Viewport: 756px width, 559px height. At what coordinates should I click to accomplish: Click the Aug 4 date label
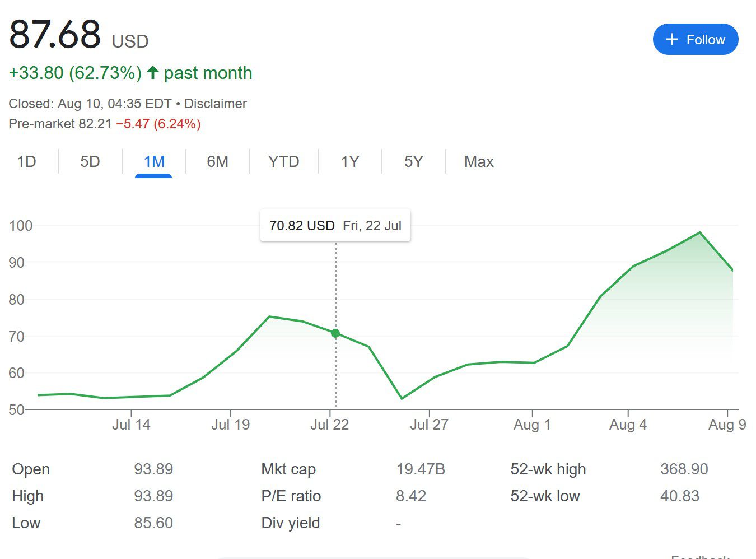pyautogui.click(x=628, y=425)
